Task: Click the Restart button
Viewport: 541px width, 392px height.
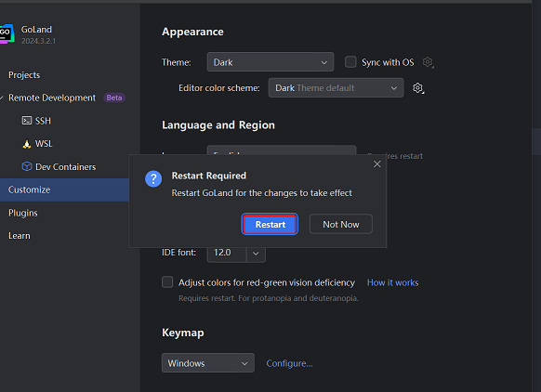Action: tap(270, 224)
